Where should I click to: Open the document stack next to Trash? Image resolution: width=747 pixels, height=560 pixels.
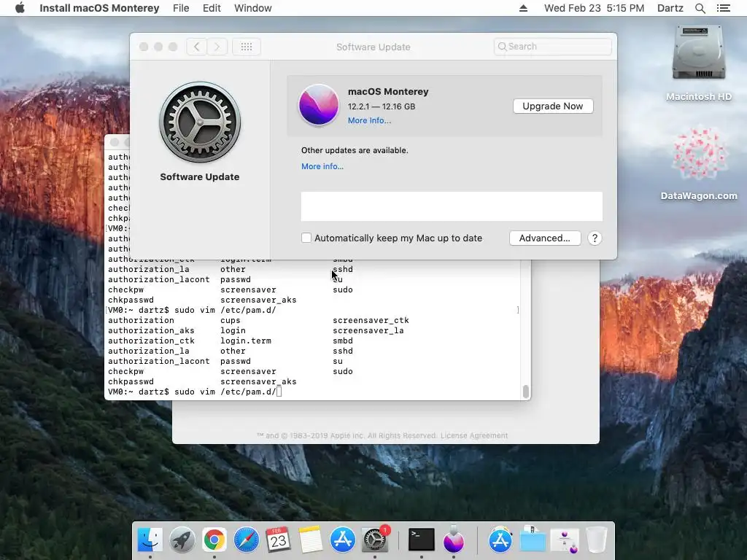click(x=565, y=540)
